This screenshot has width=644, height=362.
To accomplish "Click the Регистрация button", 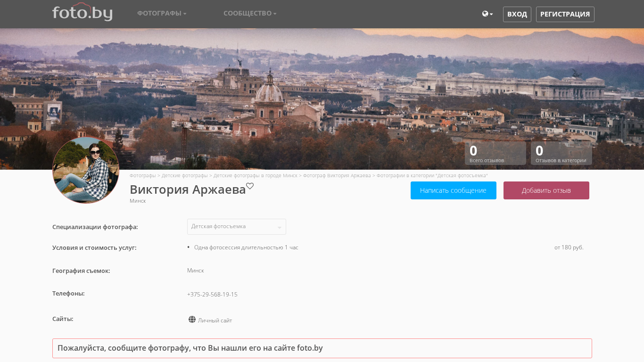I will [x=565, y=14].
